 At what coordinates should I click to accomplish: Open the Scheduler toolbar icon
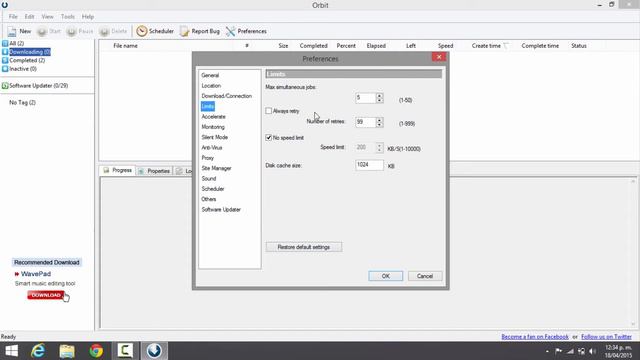[x=155, y=31]
